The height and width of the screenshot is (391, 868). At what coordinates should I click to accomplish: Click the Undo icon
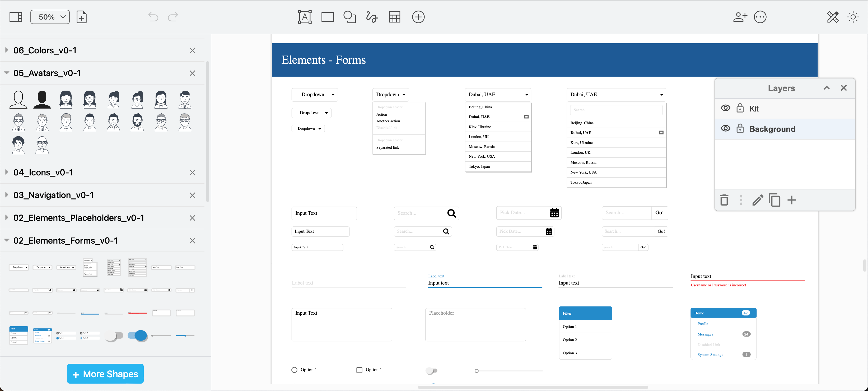pyautogui.click(x=153, y=17)
